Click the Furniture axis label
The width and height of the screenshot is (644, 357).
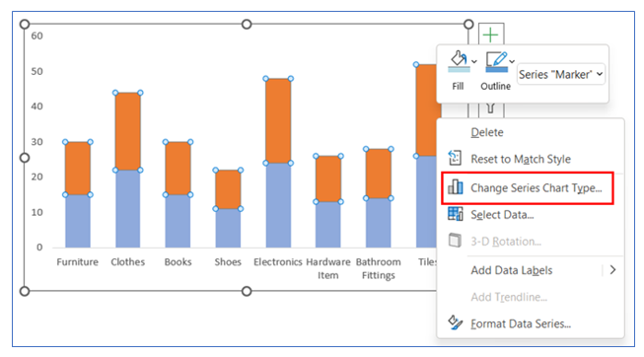[x=78, y=262]
